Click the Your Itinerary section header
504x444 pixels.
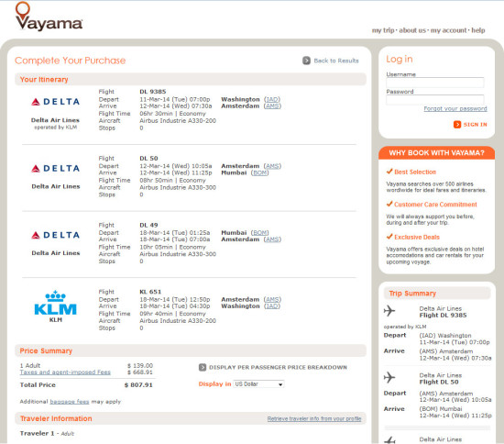pyautogui.click(x=191, y=80)
